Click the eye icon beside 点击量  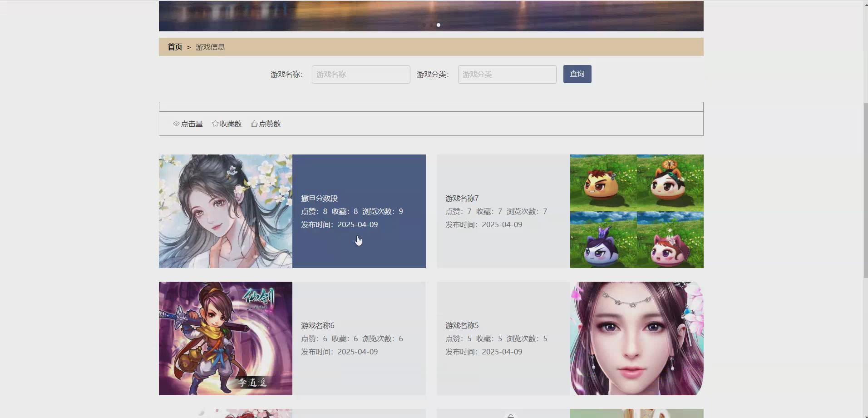pyautogui.click(x=176, y=124)
